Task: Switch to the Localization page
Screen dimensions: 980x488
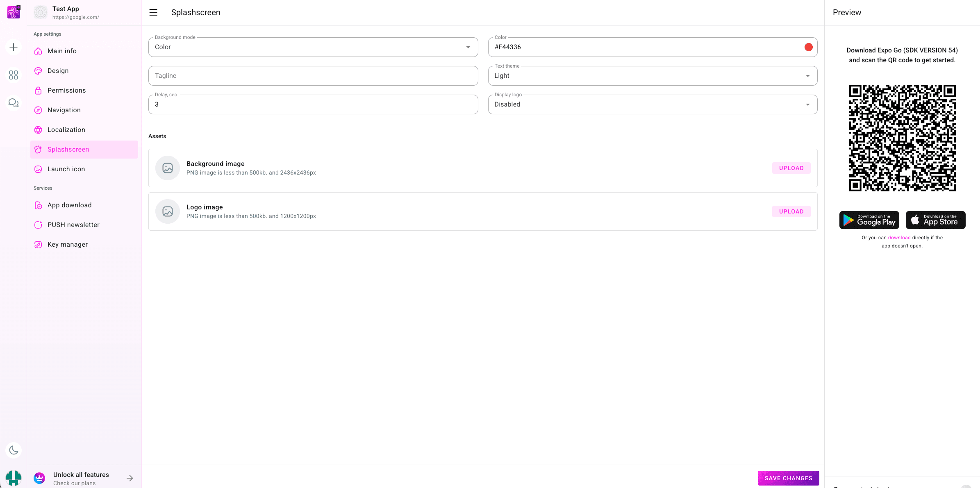Action: coord(84,130)
